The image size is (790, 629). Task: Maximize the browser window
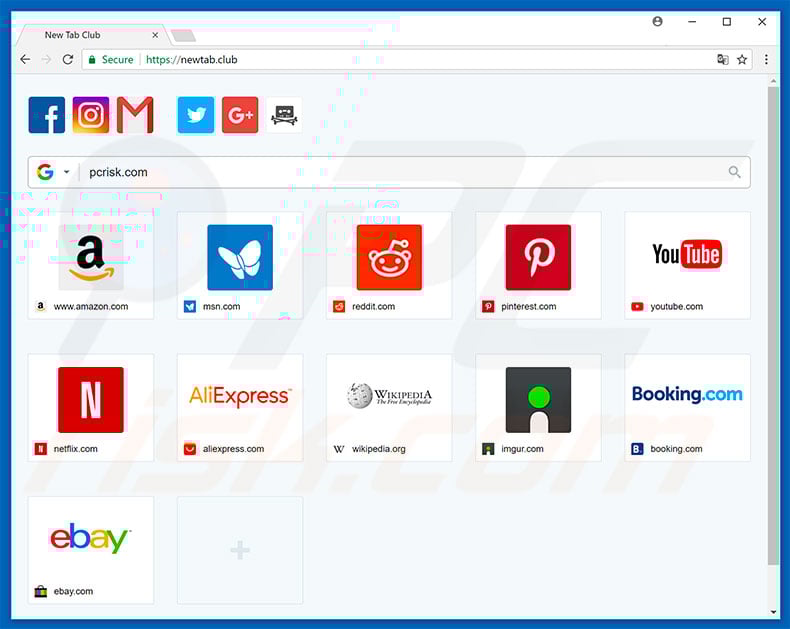point(727,22)
